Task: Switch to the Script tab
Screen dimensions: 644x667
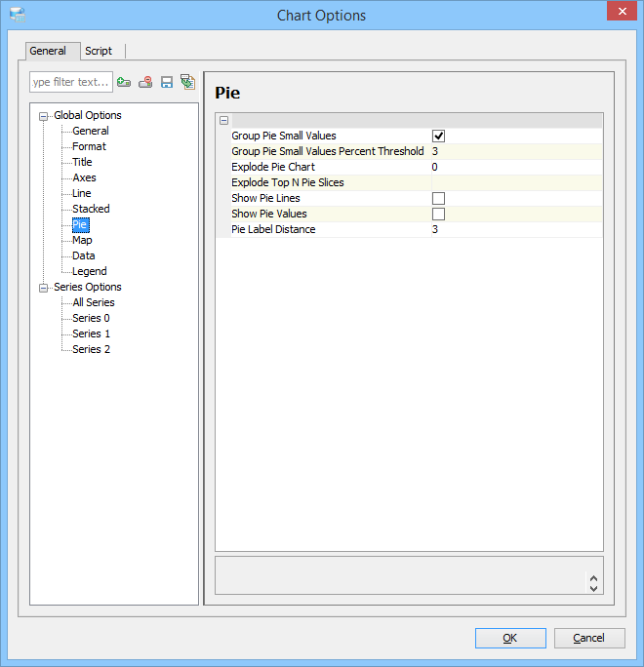Action: pos(99,51)
